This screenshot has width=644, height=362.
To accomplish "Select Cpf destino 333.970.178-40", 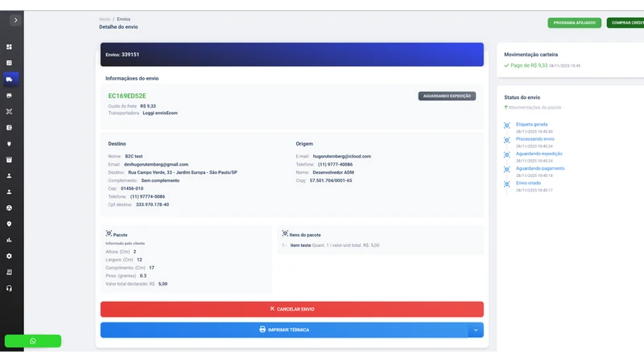I will pos(152,205).
